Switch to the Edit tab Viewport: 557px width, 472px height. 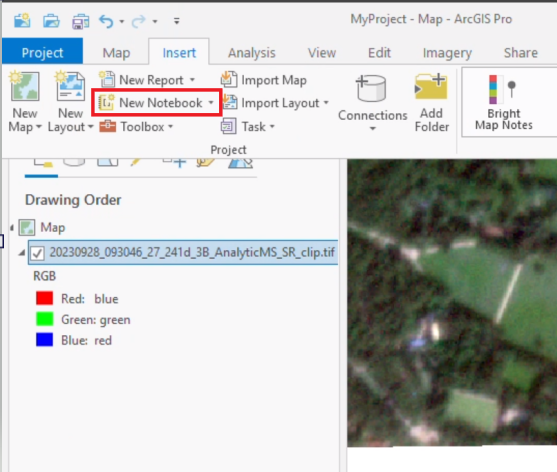[379, 53]
